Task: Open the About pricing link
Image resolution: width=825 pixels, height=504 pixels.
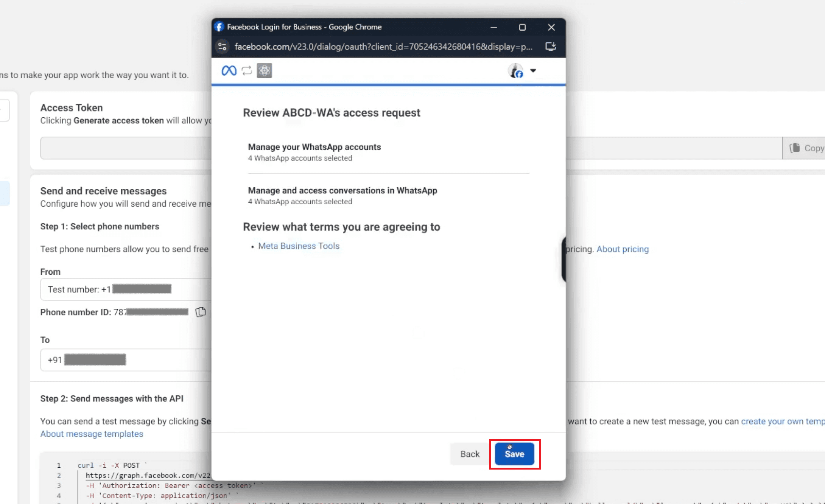Action: coord(623,249)
